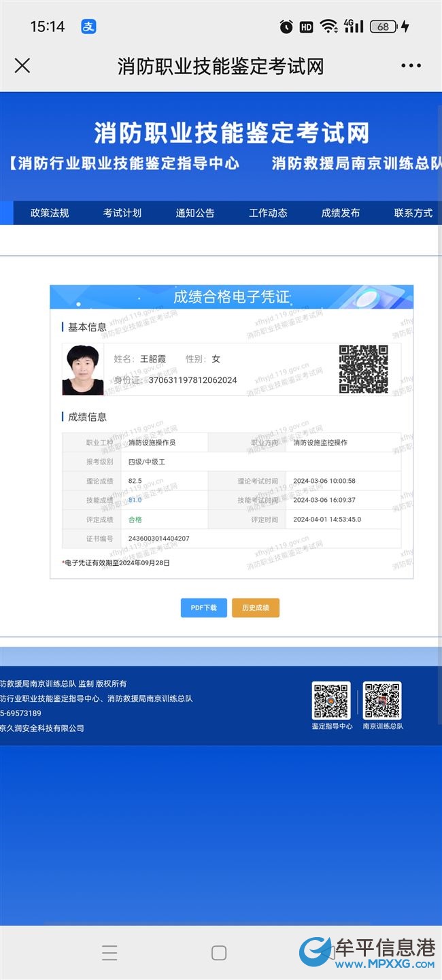Switch to the 通知公告 tab
442x980 pixels.
195,213
